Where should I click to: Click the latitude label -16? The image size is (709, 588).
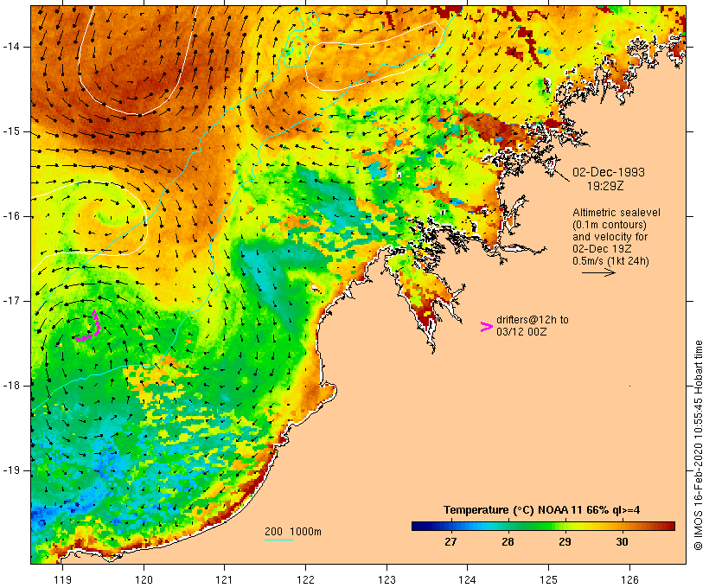(11, 216)
